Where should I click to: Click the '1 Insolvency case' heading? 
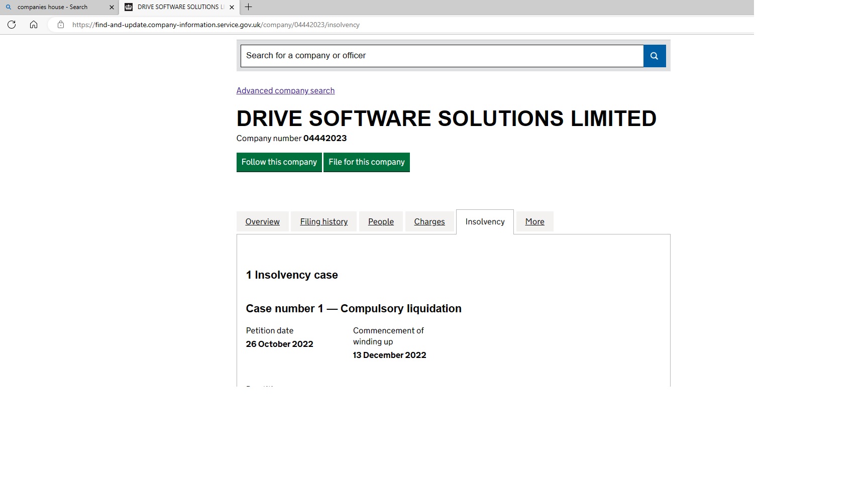pyautogui.click(x=292, y=275)
